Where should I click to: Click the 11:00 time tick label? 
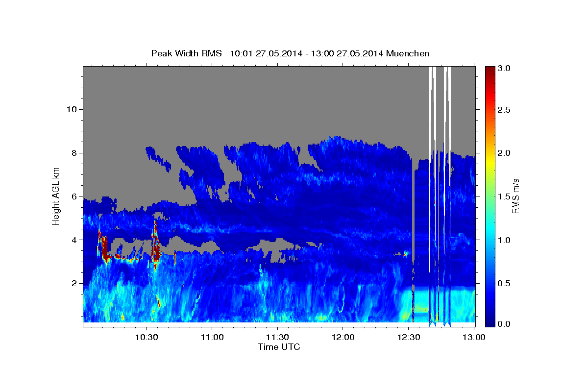(x=212, y=338)
